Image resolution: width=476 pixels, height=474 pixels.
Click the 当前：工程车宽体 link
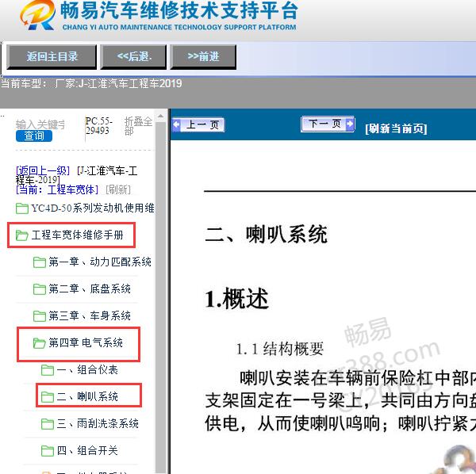point(57,190)
